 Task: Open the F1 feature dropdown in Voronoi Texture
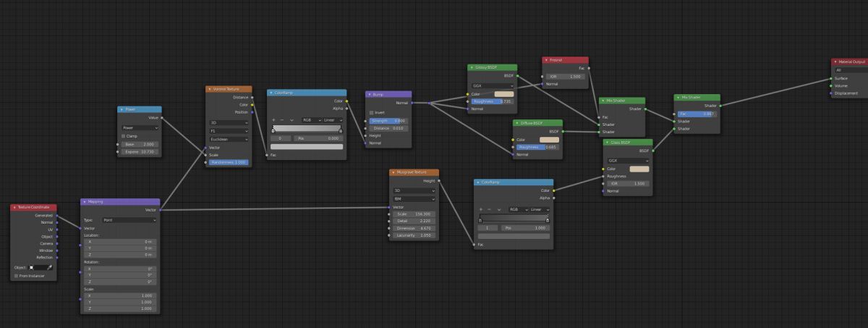229,131
